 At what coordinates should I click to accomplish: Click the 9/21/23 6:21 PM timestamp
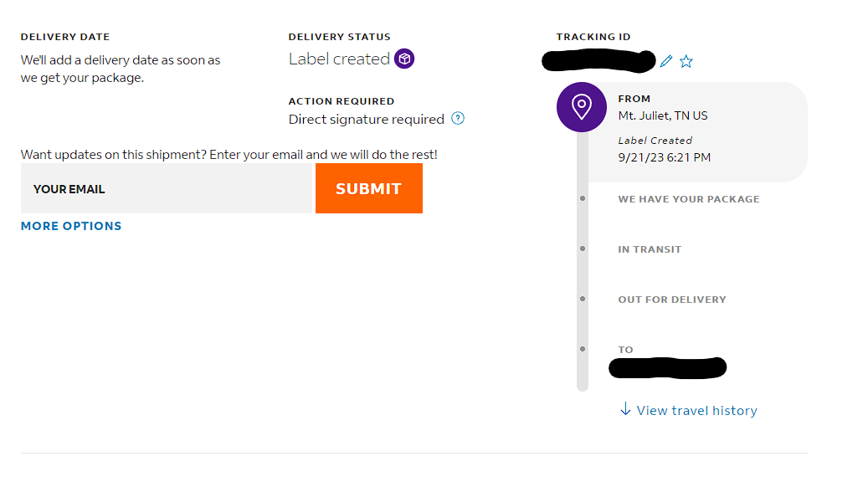pos(665,157)
